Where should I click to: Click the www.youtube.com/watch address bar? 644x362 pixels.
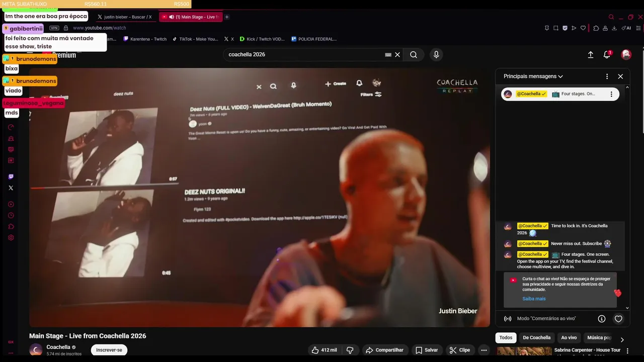click(99, 28)
